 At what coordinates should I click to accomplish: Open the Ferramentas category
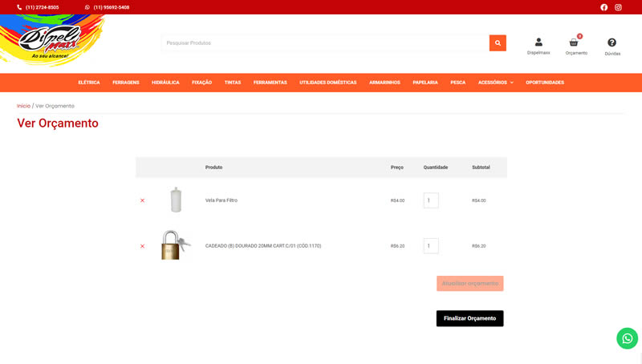[270, 83]
